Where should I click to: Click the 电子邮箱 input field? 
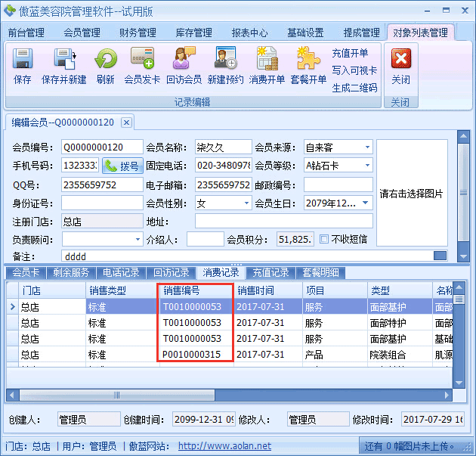tap(224, 185)
